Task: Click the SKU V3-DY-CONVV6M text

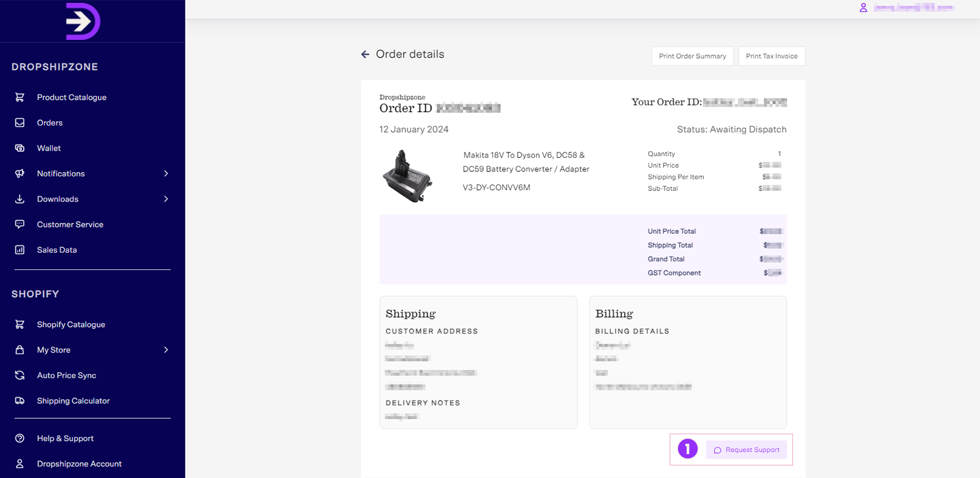Action: pyautogui.click(x=497, y=187)
